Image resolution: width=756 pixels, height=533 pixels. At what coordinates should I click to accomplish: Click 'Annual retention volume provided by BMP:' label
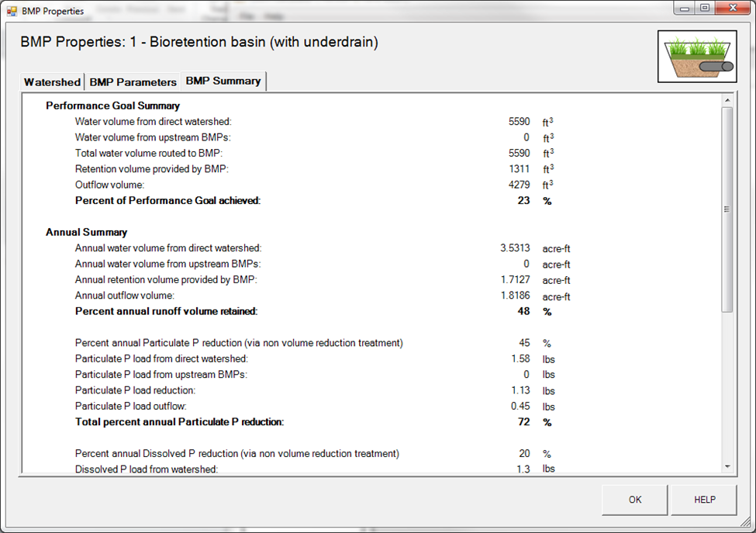(166, 280)
